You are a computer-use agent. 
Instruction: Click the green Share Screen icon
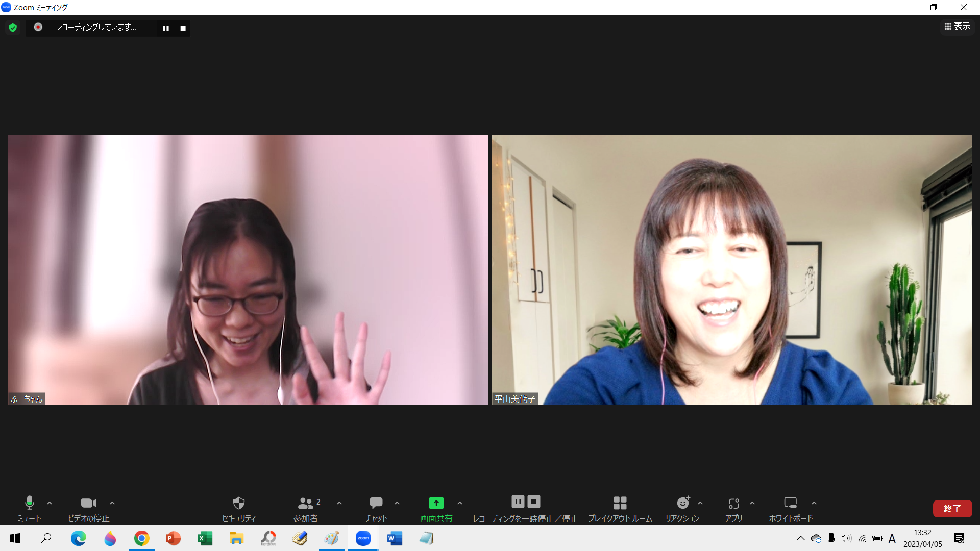436,503
